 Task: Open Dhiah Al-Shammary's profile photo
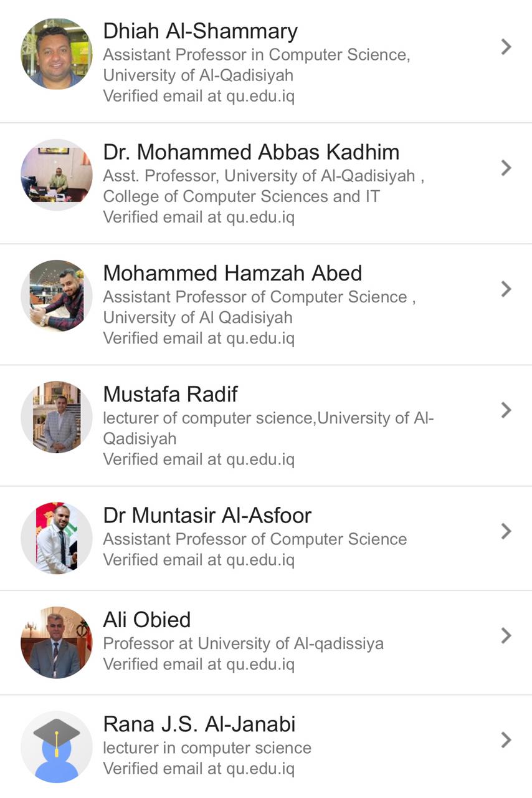pyautogui.click(x=56, y=54)
